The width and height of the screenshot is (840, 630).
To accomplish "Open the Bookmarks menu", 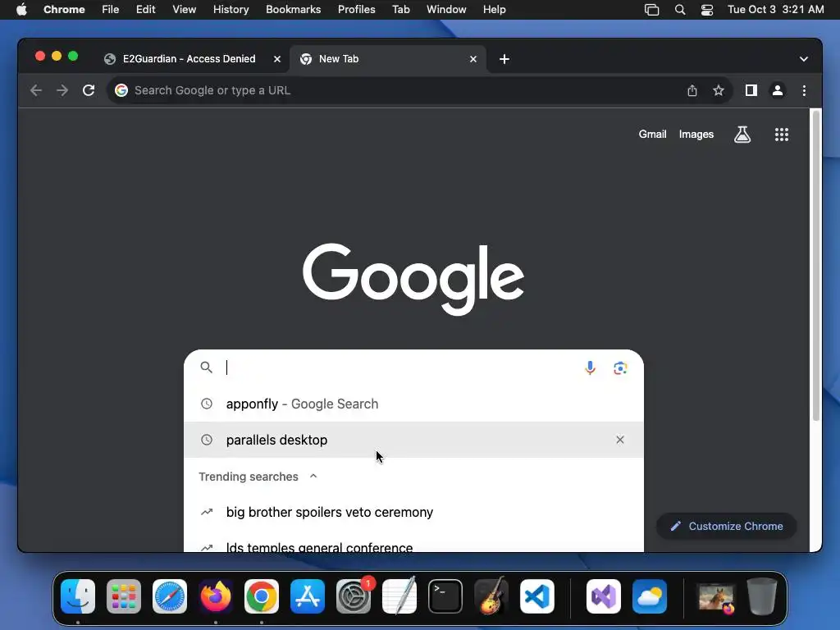I will point(293,10).
